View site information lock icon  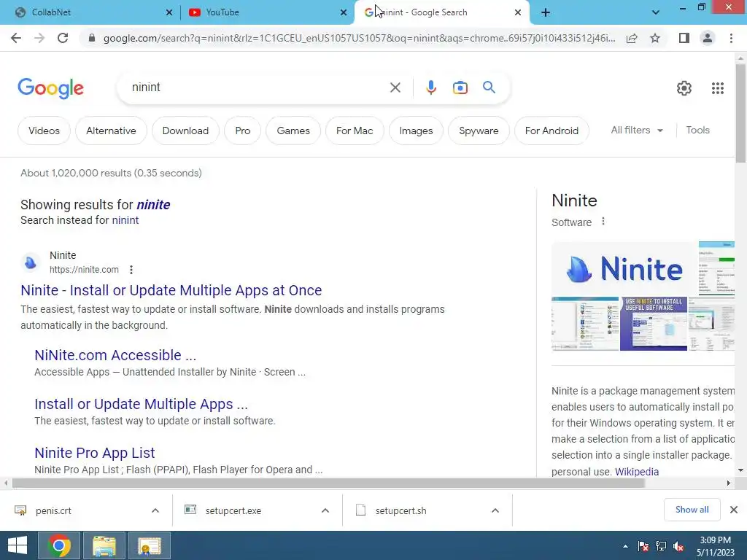(92, 38)
